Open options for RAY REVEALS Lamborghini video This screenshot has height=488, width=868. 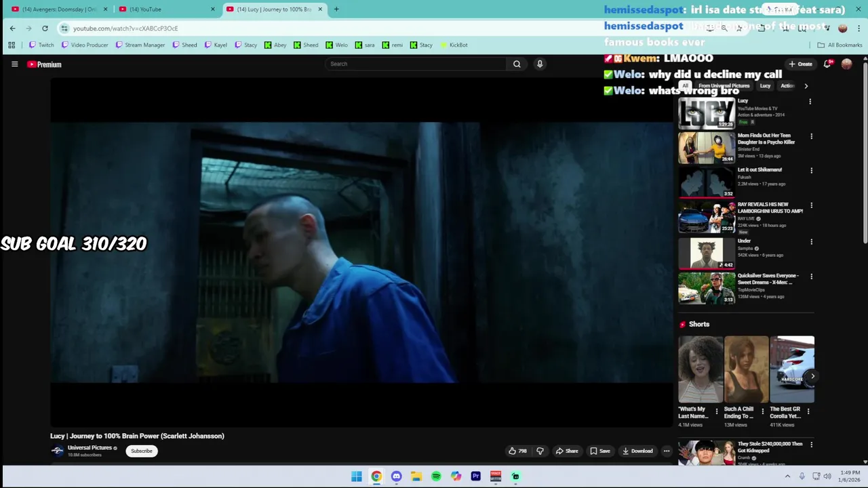coord(811,205)
